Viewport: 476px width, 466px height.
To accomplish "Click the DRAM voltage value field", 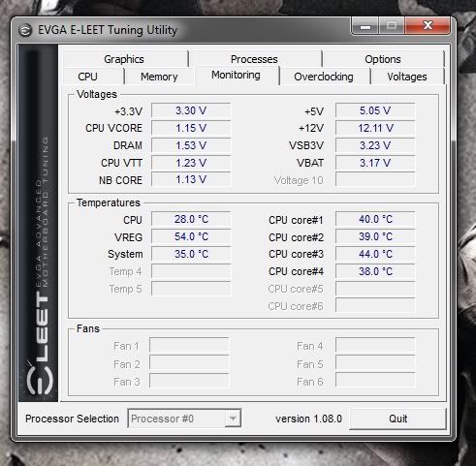I will 191,145.
